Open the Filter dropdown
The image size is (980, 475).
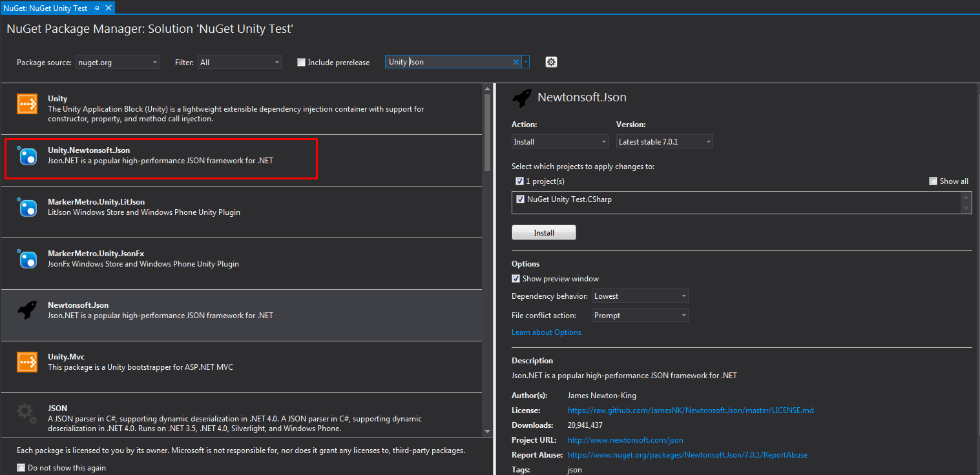[x=240, y=63]
